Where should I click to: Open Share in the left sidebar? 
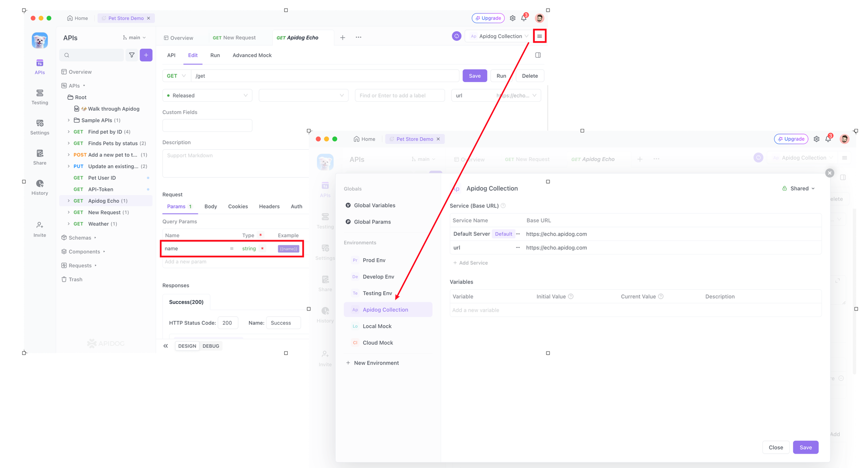(x=39, y=157)
